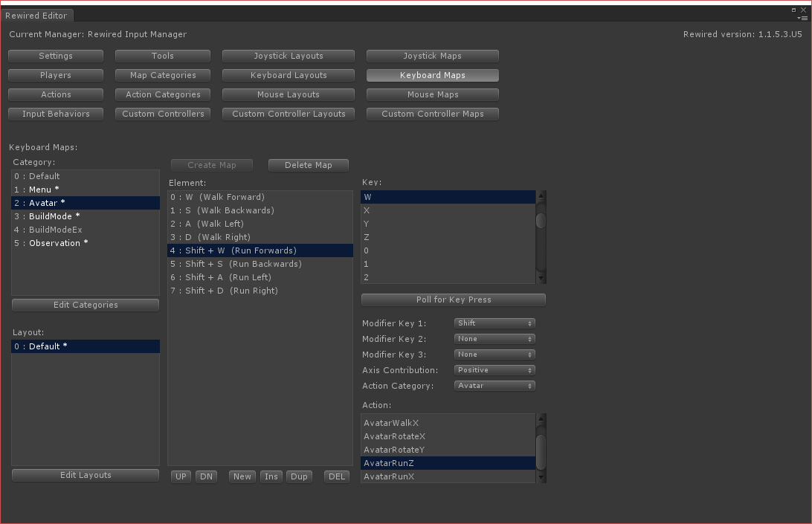This screenshot has height=524, width=812.
Task: Open the Custom Controllers panel
Action: tap(162, 114)
